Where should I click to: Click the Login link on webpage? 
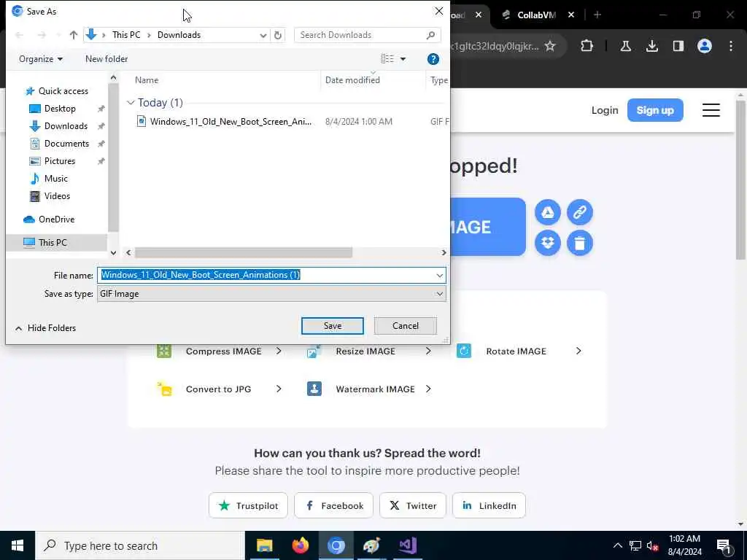click(605, 110)
